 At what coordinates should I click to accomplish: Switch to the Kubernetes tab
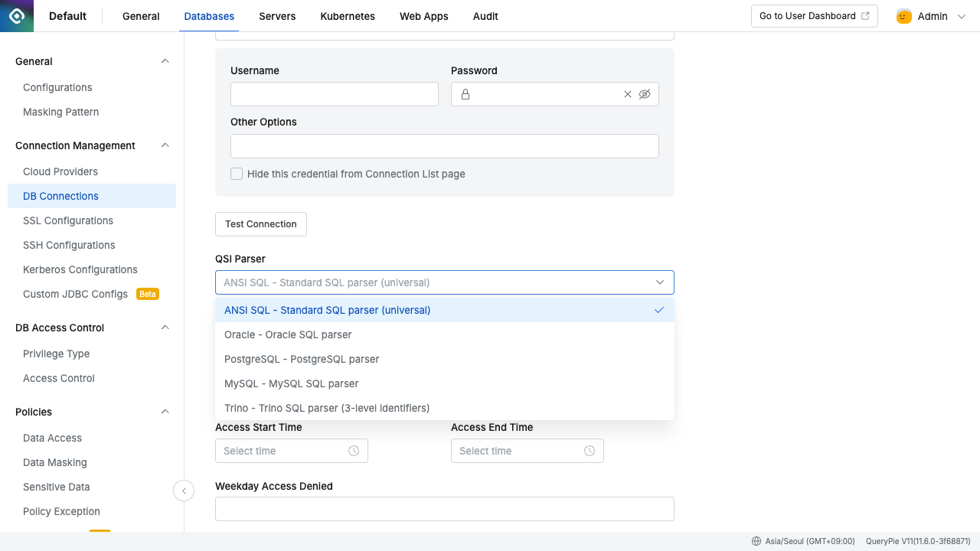click(348, 16)
